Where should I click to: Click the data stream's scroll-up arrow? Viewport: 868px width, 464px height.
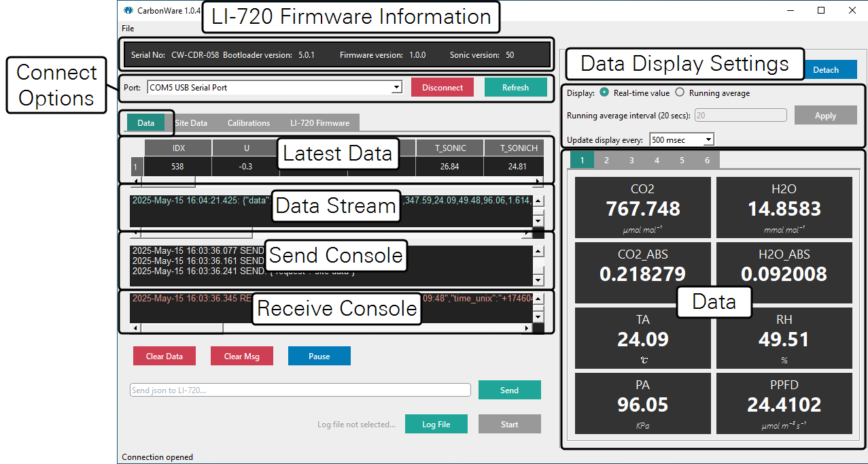[538, 201]
